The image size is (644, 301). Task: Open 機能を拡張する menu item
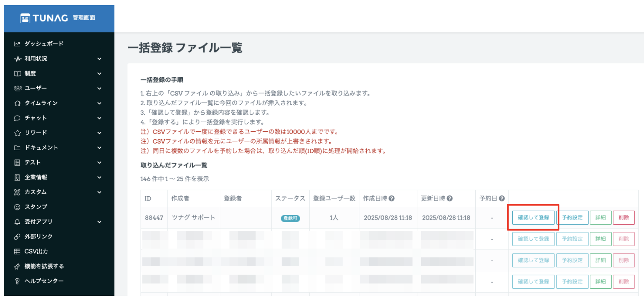[x=44, y=266]
